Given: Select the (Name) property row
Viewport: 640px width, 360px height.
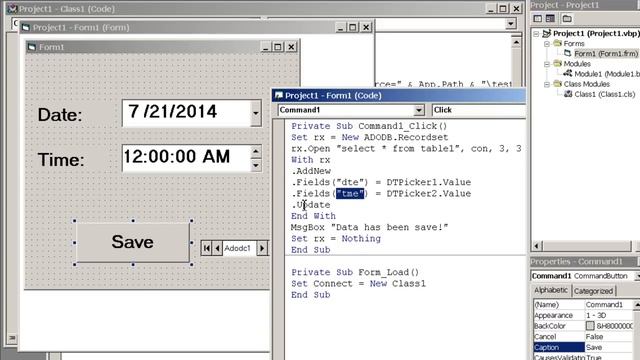Looking at the screenshot, I should tap(584, 304).
